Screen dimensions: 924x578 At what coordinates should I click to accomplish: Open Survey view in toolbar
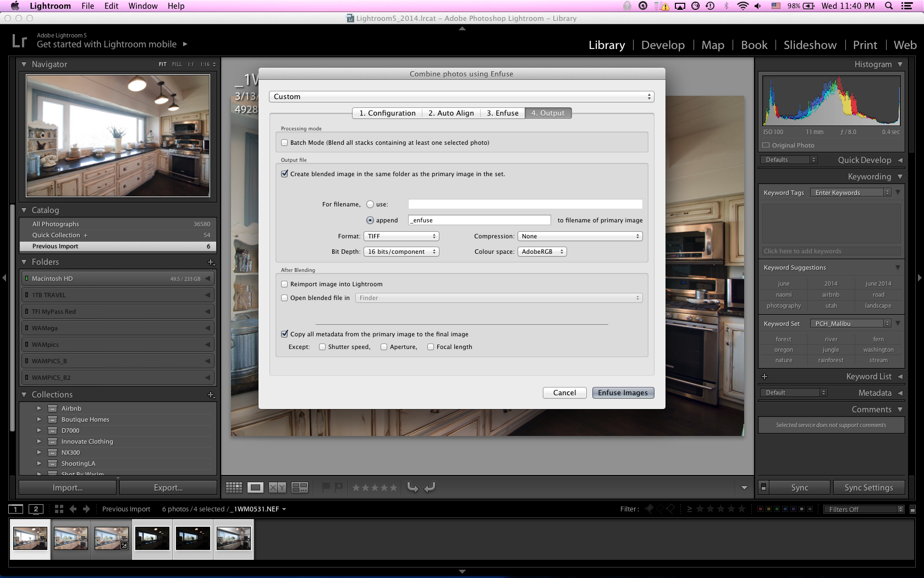click(300, 487)
